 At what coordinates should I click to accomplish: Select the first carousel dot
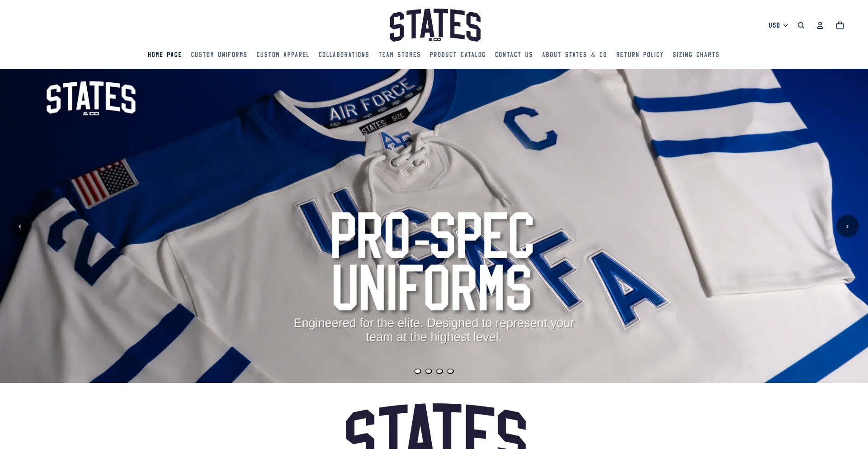point(418,371)
